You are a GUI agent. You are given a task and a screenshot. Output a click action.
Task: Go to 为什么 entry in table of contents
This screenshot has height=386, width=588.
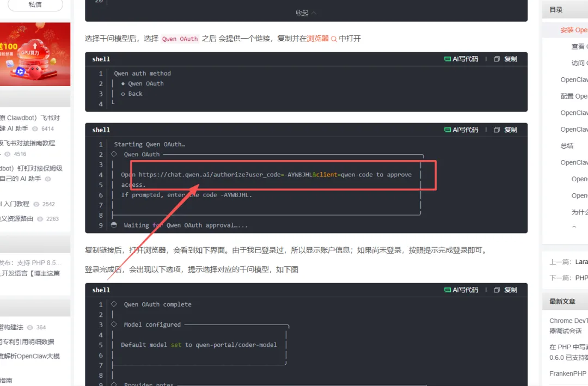point(579,212)
